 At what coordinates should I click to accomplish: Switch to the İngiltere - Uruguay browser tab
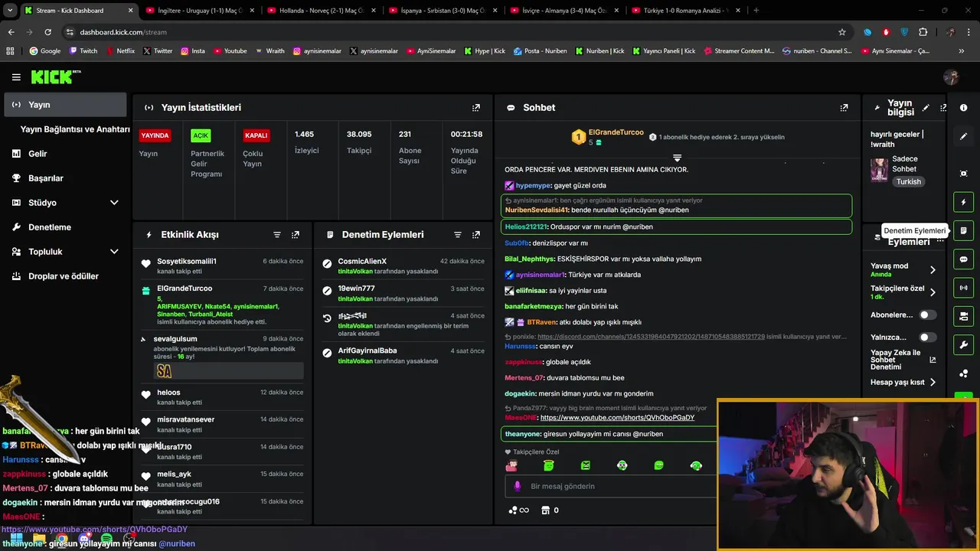point(199,11)
